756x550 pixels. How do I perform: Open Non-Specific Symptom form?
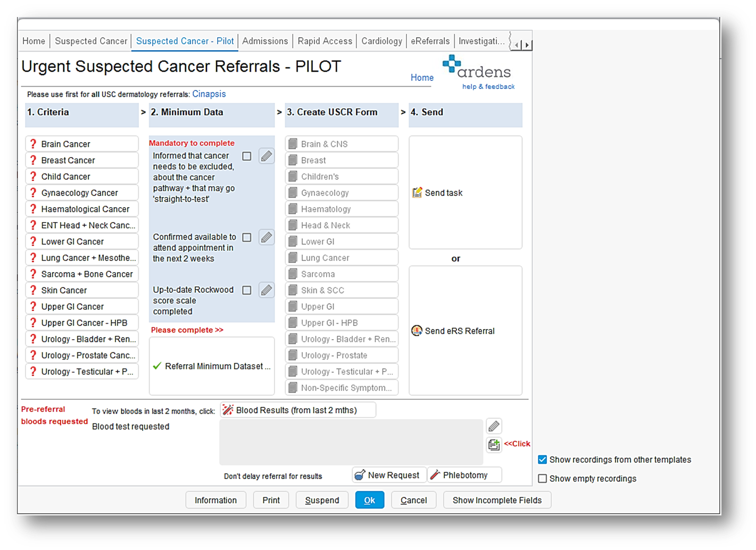pos(342,388)
